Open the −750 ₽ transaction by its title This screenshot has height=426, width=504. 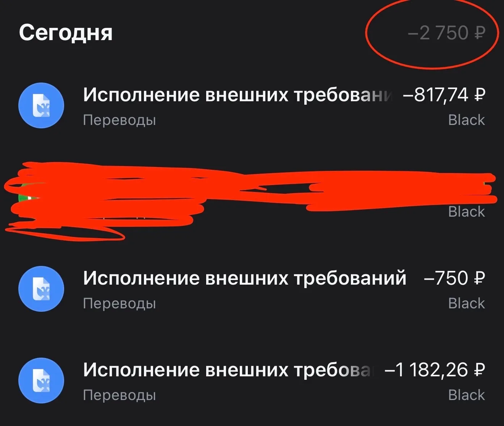(x=244, y=278)
